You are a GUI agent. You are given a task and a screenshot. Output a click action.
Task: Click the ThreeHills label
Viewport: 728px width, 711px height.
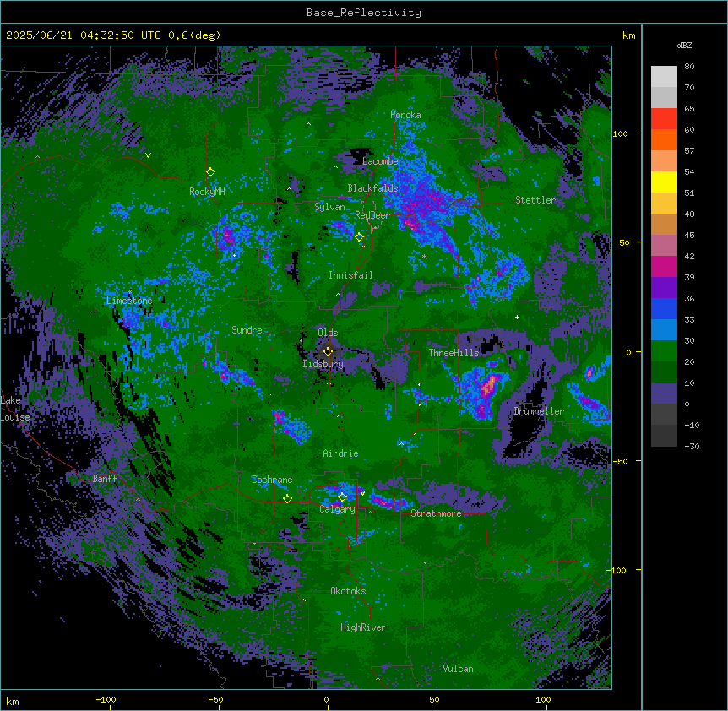[x=454, y=353]
